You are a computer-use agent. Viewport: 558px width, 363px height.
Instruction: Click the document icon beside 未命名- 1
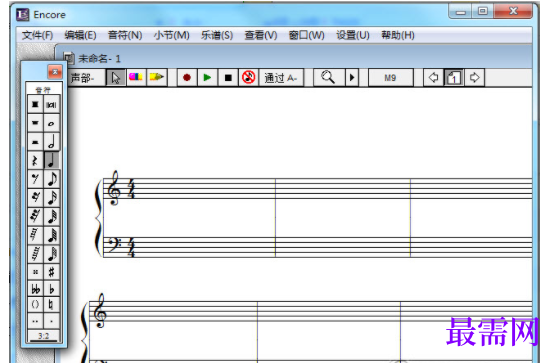coord(69,58)
